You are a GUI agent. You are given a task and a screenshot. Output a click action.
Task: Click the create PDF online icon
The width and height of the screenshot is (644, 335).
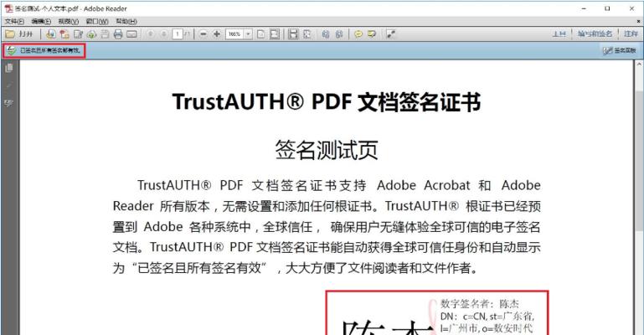pos(50,34)
